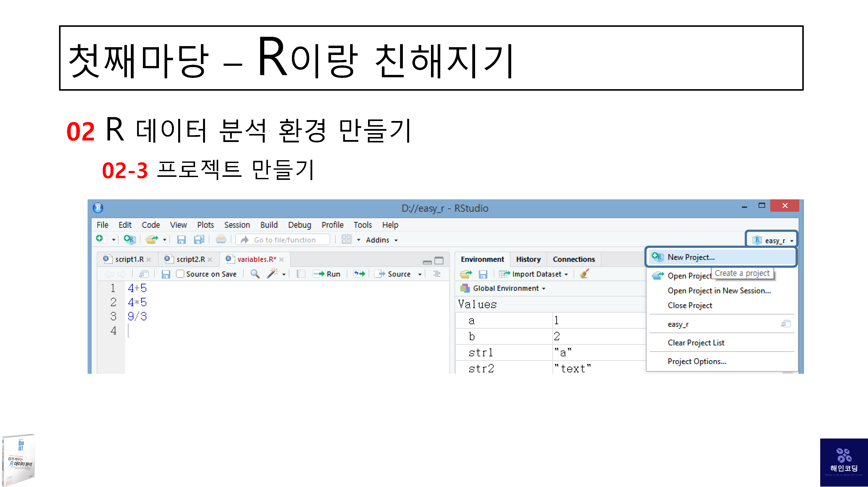Click the Code Tools wand icon

[x=272, y=274]
